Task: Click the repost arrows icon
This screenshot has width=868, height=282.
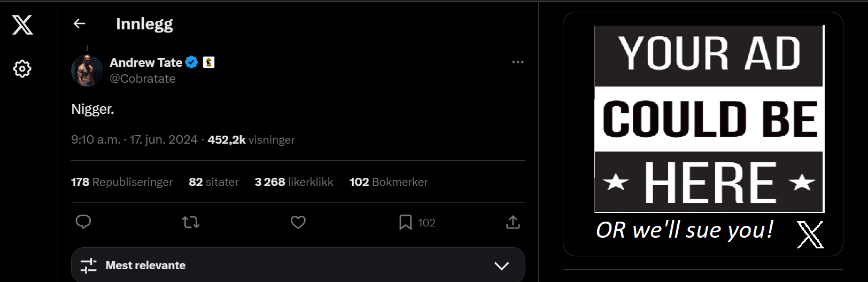Action: tap(191, 222)
